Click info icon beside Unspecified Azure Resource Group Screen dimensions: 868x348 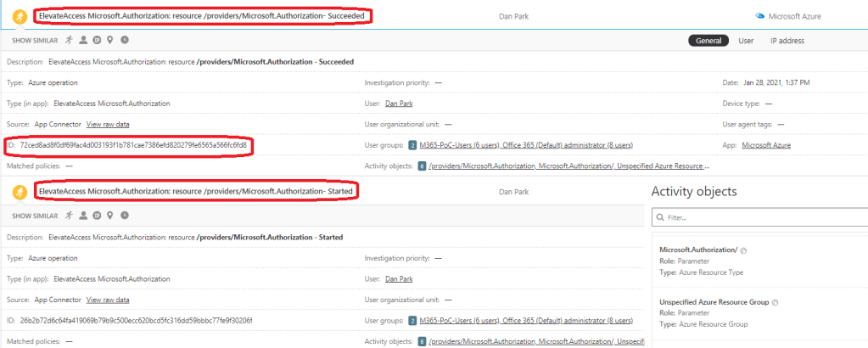click(x=776, y=302)
